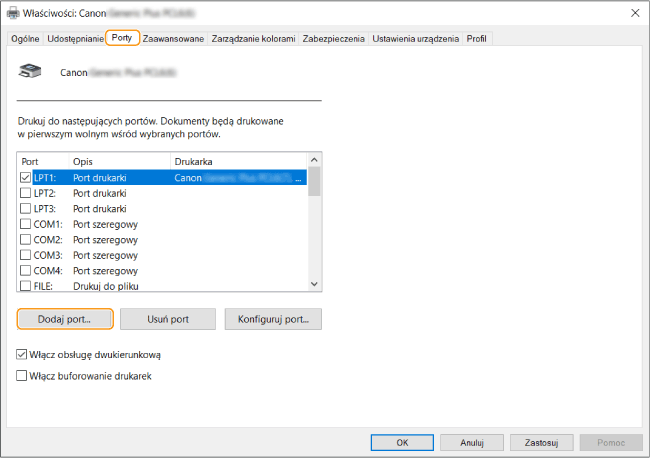This screenshot has width=650, height=458.
Task: Sort the list by Port column header
Action: point(42,161)
